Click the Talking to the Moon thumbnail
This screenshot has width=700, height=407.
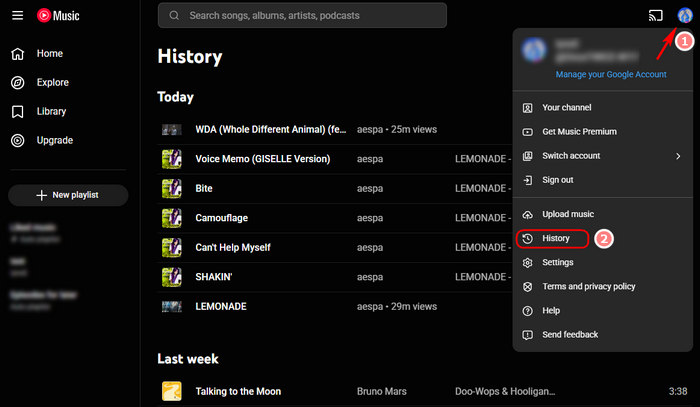[171, 391]
